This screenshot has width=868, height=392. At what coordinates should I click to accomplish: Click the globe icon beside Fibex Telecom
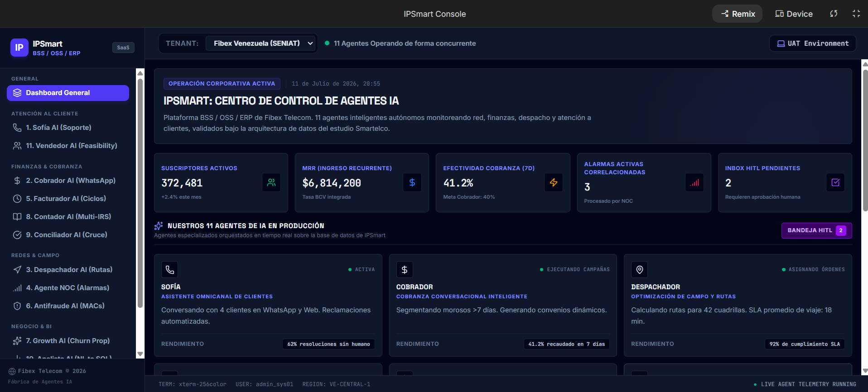[12, 371]
